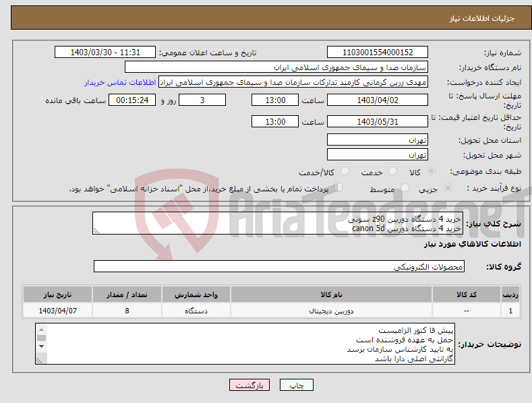Screen dimensions: 532x403
Task: Click the remaining days field showing 3
Action: pyautogui.click(x=202, y=100)
